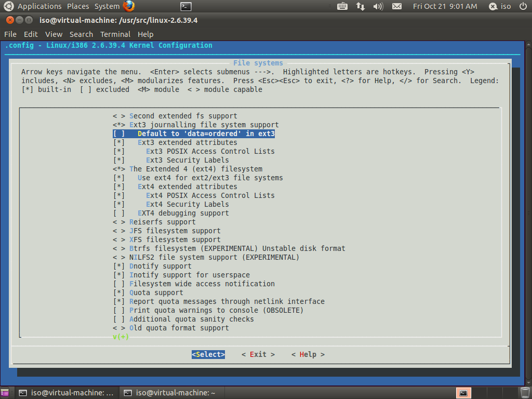This screenshot has width=532, height=399.
Task: Activate the < Help > button
Action: click(x=308, y=354)
